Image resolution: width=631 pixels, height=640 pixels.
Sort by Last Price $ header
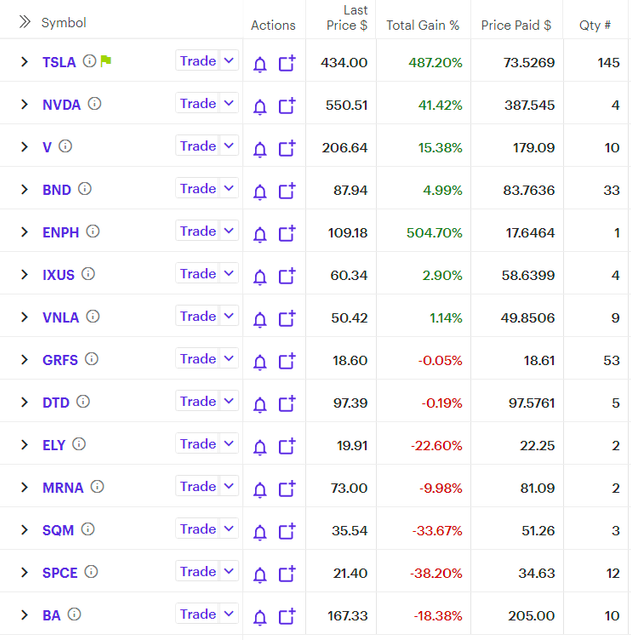tap(347, 18)
